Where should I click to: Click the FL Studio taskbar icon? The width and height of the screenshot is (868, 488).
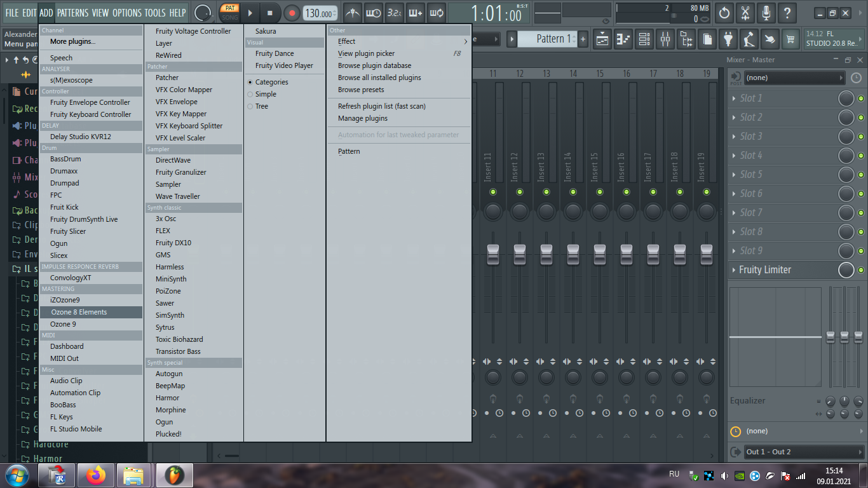tap(173, 475)
